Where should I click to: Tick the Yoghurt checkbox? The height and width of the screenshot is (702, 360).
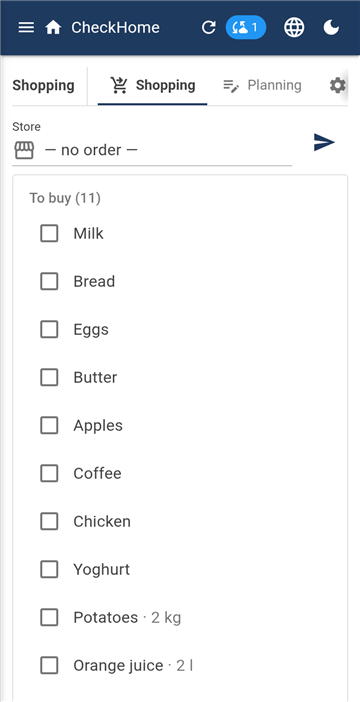[x=49, y=569]
